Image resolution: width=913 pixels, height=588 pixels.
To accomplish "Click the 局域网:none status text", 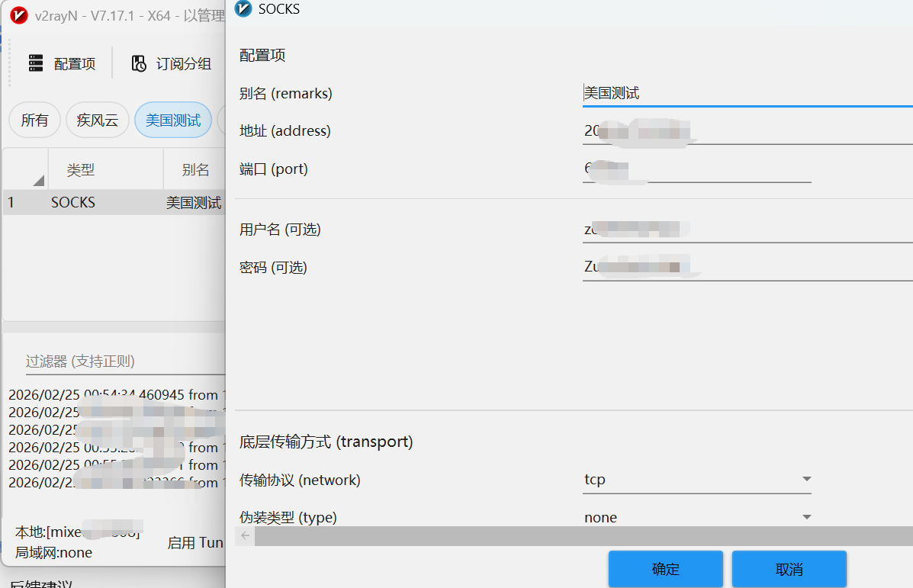I will (x=53, y=552).
